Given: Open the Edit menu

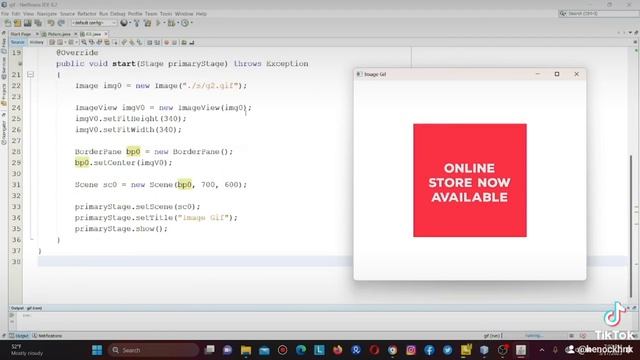Looking at the screenshot, I should click(x=16, y=14).
